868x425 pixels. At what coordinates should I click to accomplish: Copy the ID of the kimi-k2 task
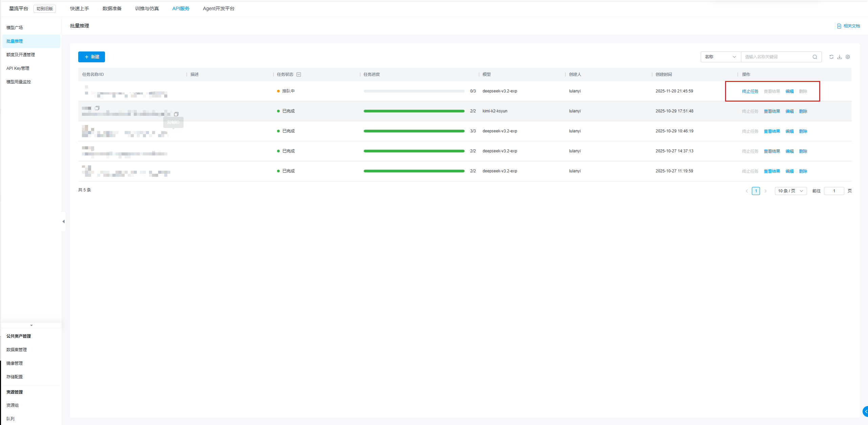pos(176,114)
